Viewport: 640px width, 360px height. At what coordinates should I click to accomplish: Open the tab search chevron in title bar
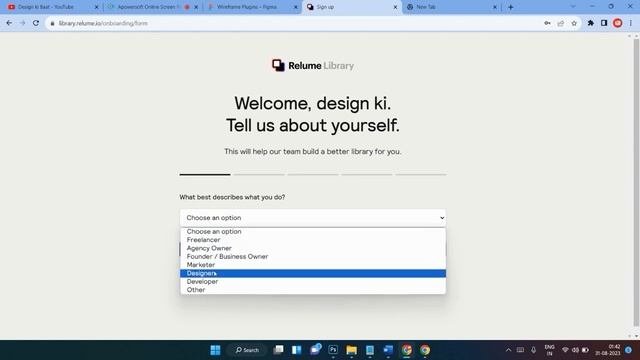point(573,7)
